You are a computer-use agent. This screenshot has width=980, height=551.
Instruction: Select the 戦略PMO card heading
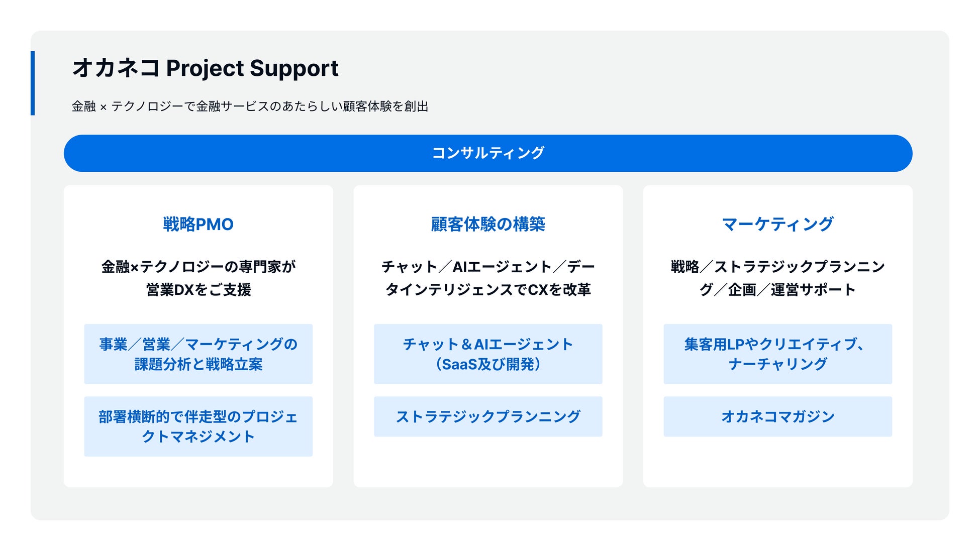click(x=198, y=225)
